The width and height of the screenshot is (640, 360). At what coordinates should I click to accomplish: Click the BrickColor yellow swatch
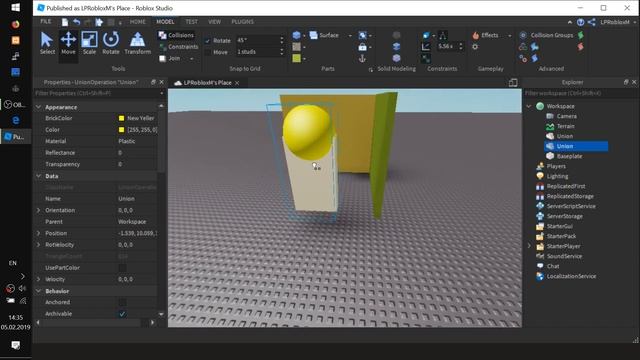click(121, 118)
